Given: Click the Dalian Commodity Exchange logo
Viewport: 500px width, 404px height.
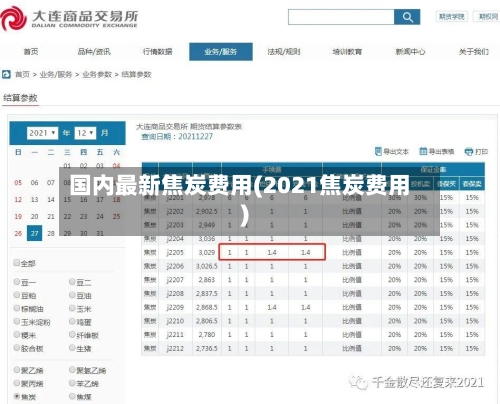Looking at the screenshot, I should tap(69, 19).
